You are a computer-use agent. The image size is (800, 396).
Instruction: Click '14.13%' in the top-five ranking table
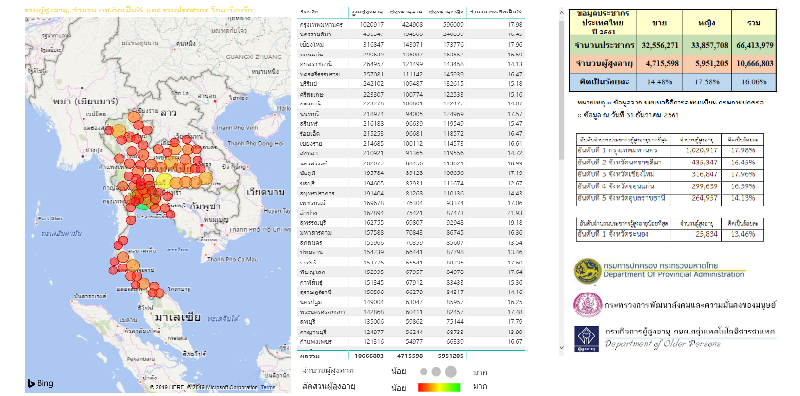click(744, 198)
